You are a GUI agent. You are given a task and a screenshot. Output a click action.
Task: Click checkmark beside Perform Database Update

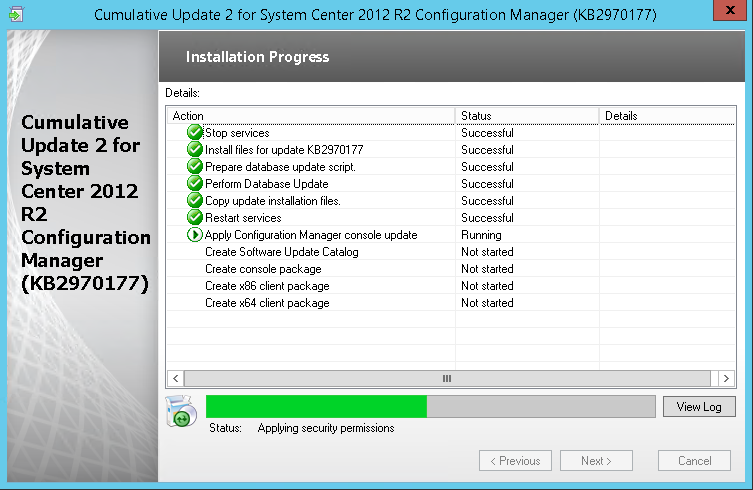coord(194,184)
